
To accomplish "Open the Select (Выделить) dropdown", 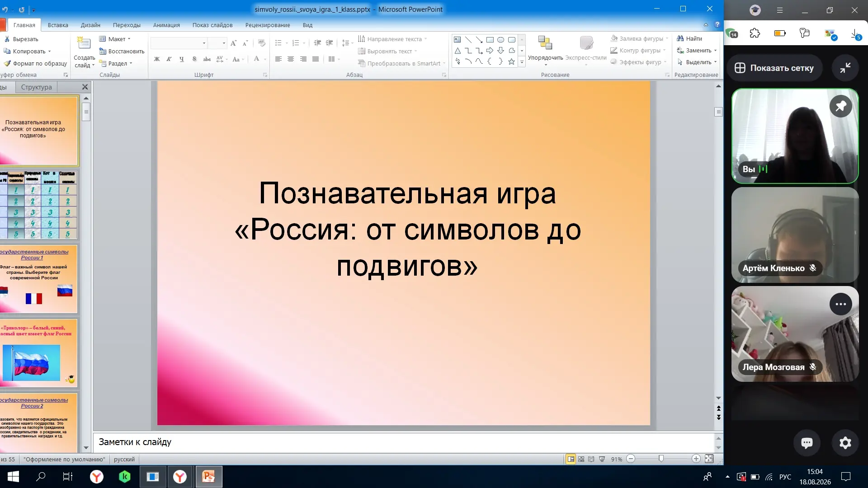I will tap(715, 62).
